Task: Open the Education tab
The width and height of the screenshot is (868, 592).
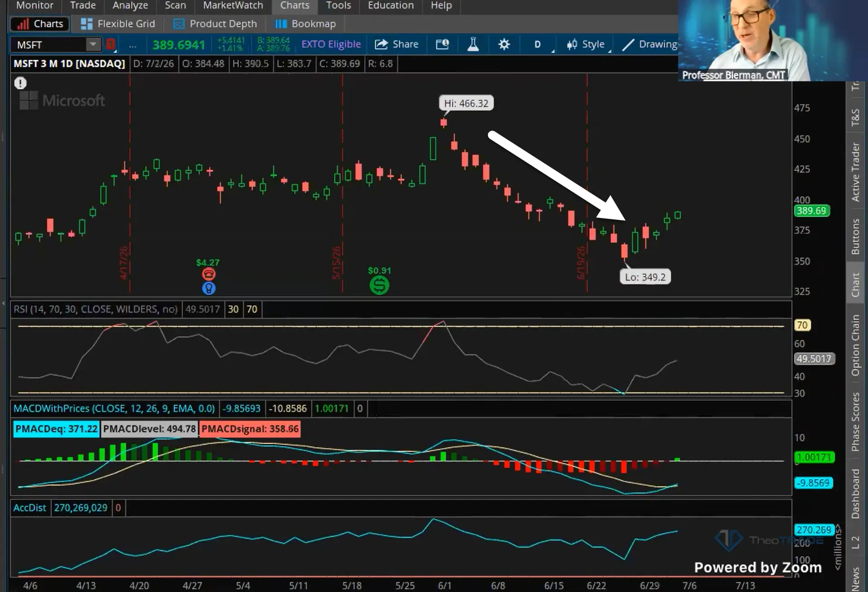Action: (391, 5)
